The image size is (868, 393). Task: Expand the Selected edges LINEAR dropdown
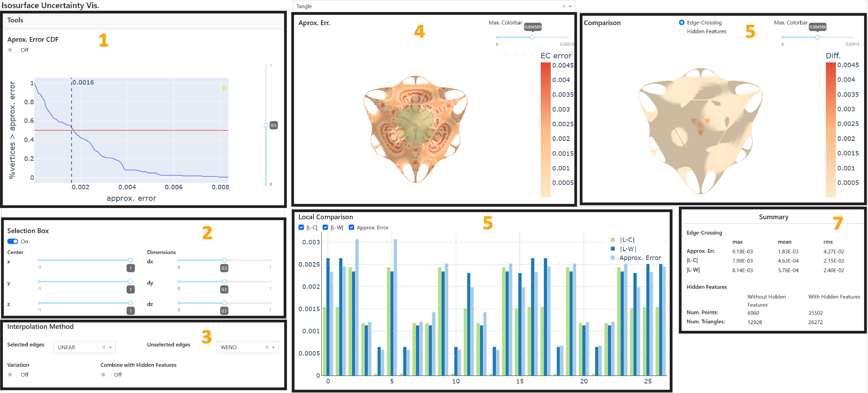tap(110, 347)
